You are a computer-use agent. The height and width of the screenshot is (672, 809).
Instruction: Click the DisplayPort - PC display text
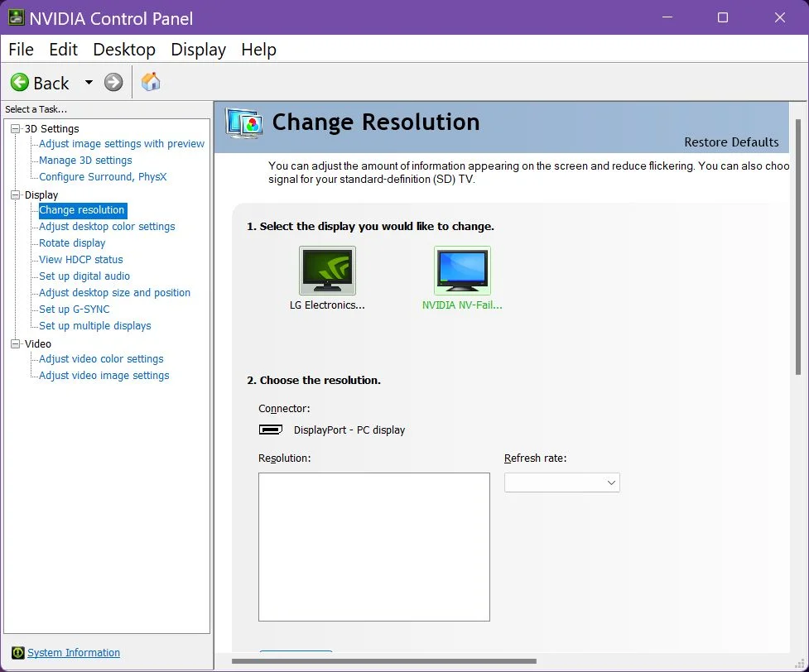pyautogui.click(x=349, y=430)
